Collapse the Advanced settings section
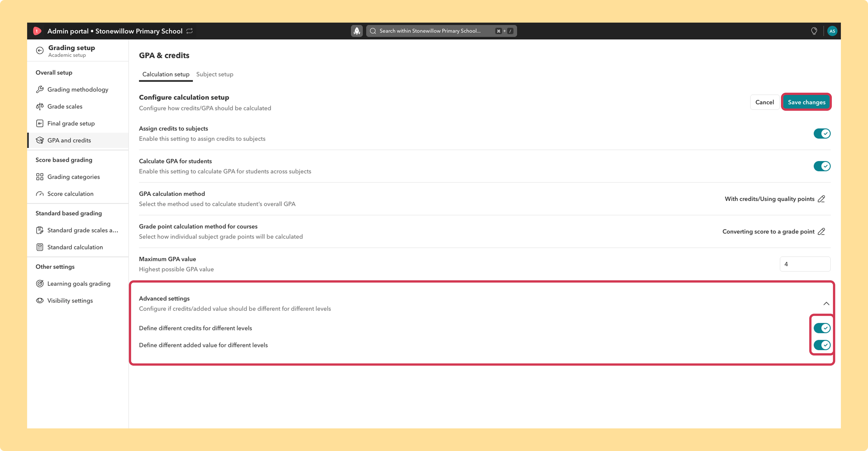The height and width of the screenshot is (451, 868). [826, 303]
